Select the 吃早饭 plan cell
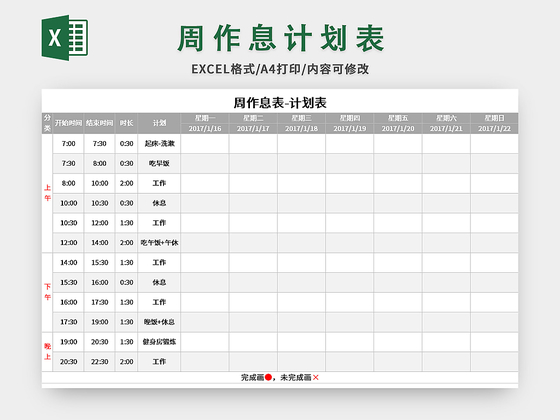 click(159, 164)
